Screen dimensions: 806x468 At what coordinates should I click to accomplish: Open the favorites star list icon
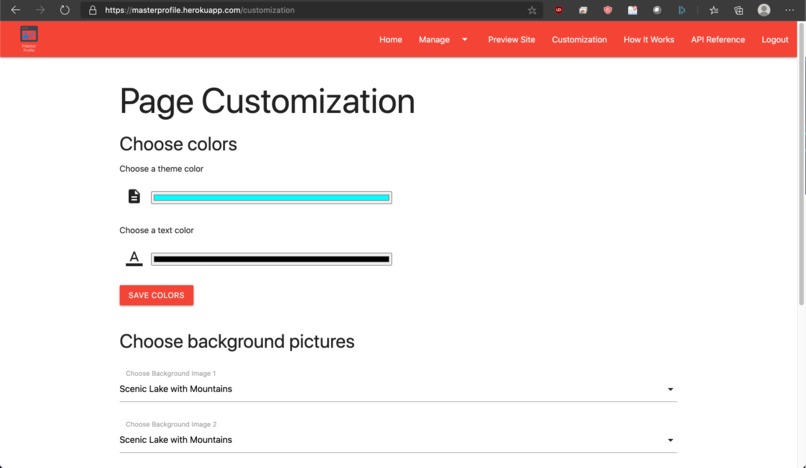click(713, 10)
